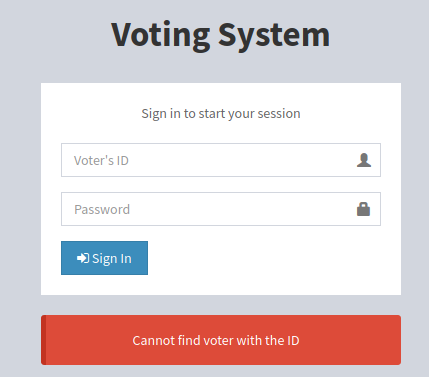This screenshot has width=429, height=377.
Task: Click the "Voting System" page heading
Action: 221,35
